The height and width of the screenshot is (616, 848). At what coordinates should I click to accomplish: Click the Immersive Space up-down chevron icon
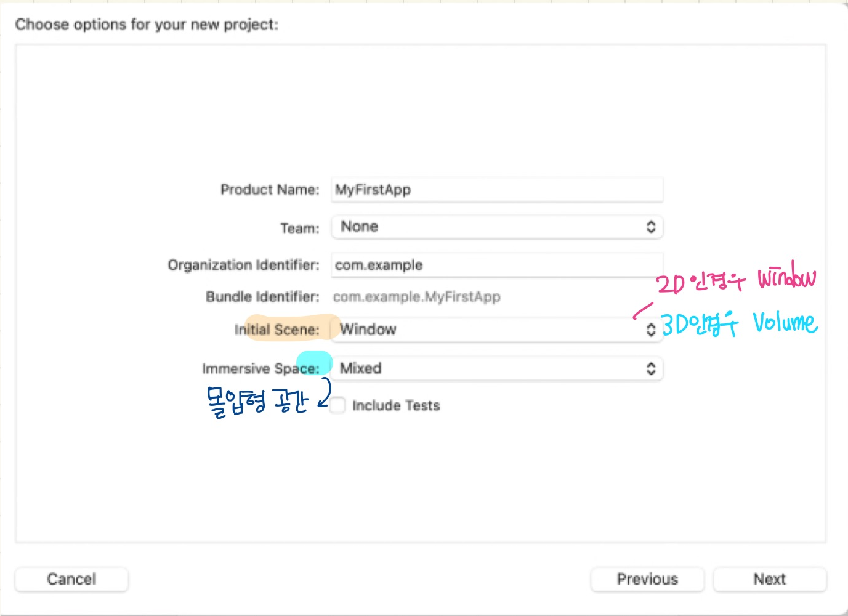click(651, 368)
